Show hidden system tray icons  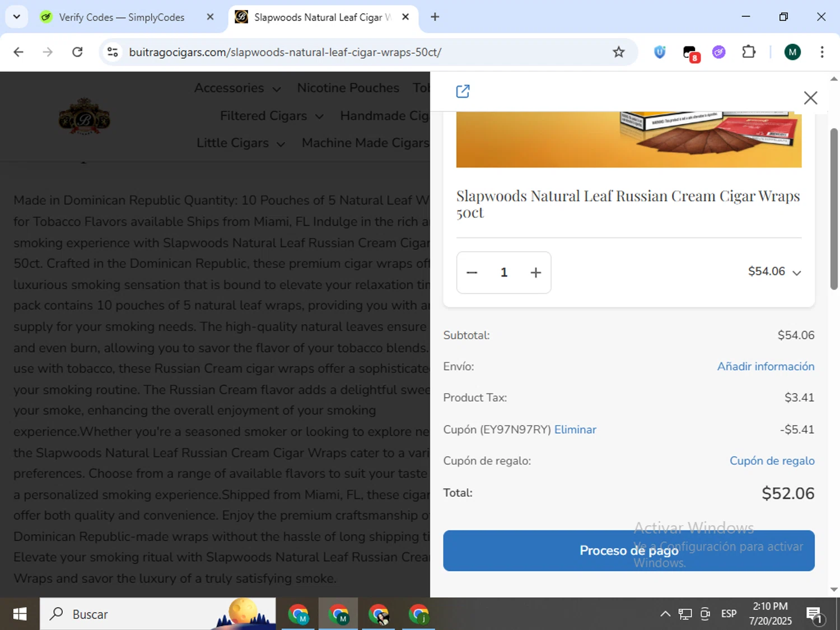[x=665, y=614]
